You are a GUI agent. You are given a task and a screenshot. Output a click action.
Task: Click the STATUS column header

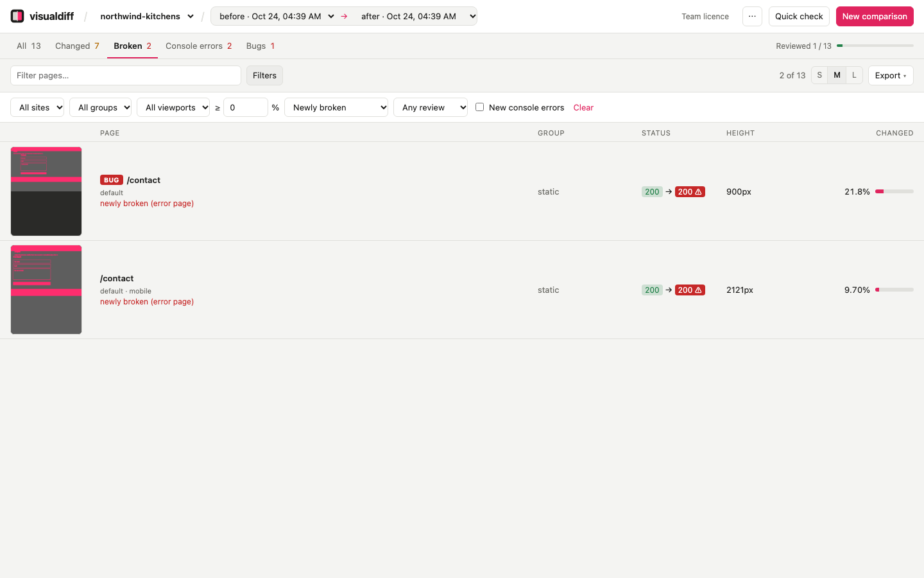(x=656, y=133)
